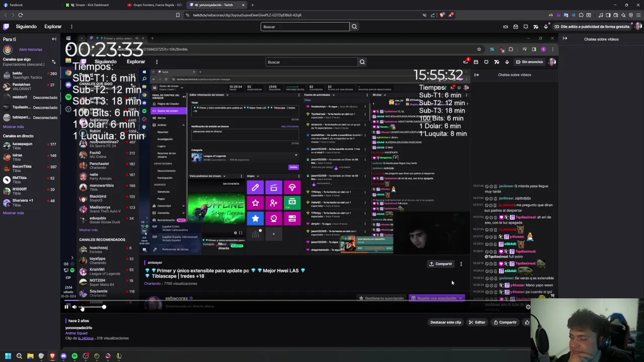The width and height of the screenshot is (644, 362).
Task: Click the Editar clip button
Action: click(477, 322)
